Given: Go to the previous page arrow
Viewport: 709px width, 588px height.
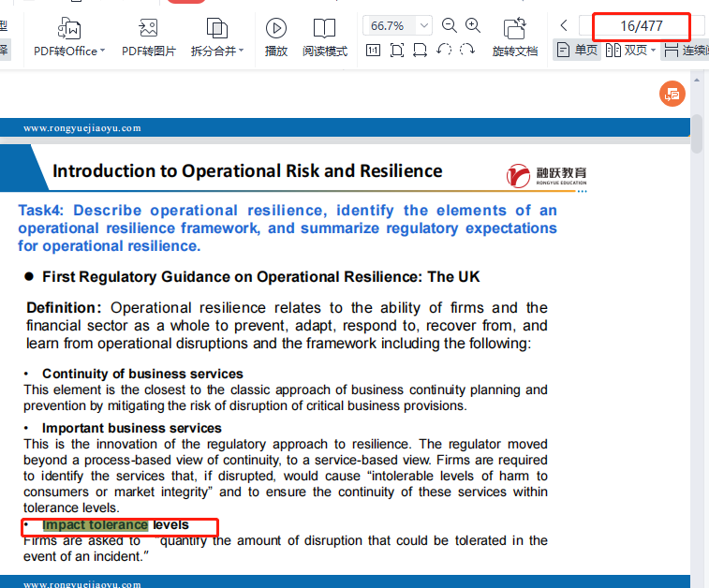Looking at the screenshot, I should click(x=564, y=25).
